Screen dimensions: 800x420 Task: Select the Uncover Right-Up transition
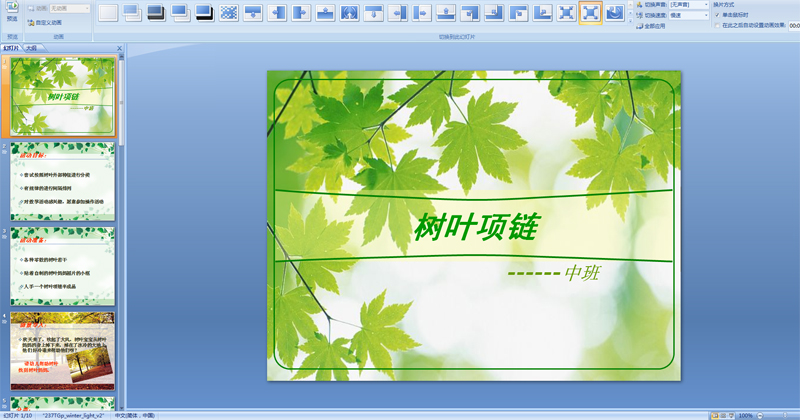coord(542,12)
